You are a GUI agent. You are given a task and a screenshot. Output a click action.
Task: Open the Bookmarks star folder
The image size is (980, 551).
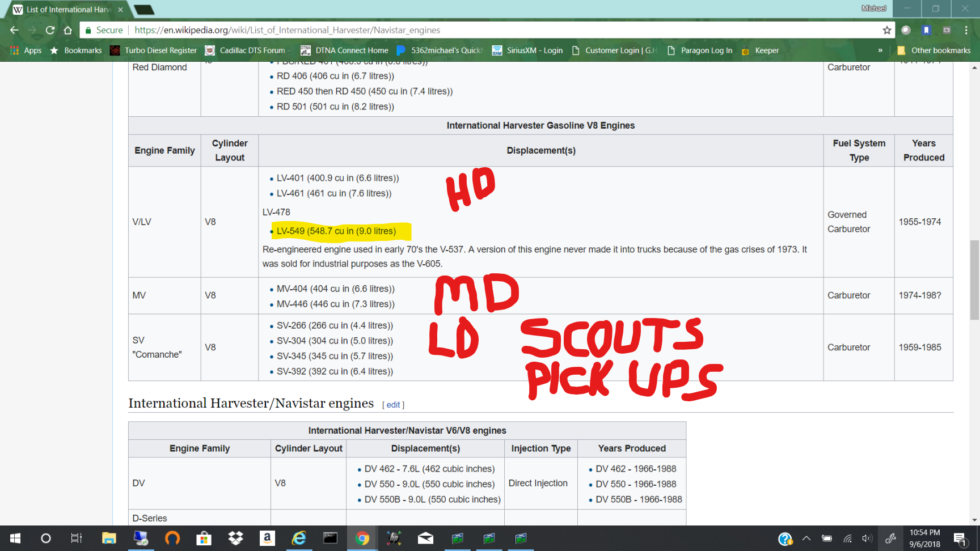click(76, 50)
